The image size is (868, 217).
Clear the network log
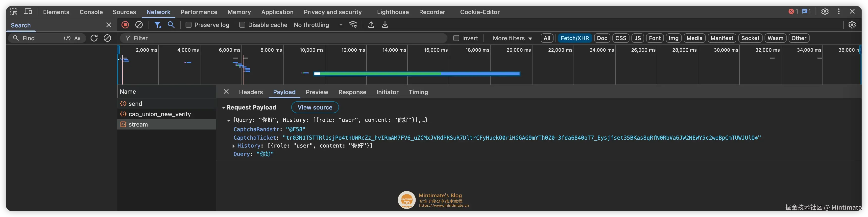tap(139, 24)
